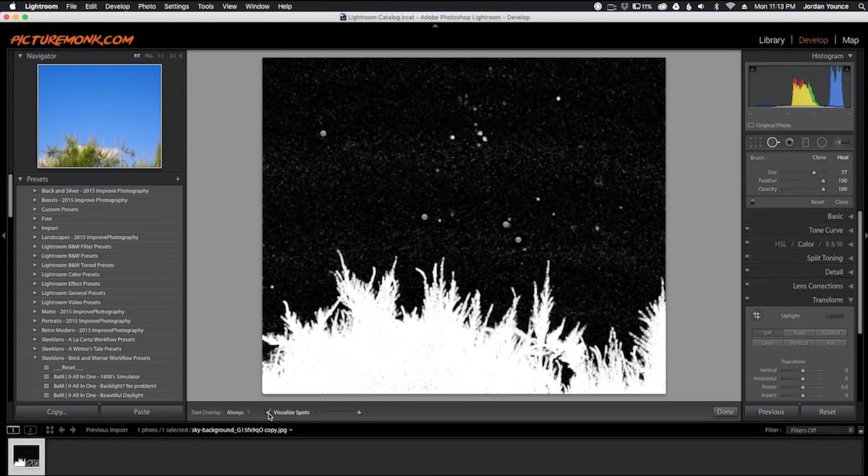Open the Settings menu
Viewport: 868px width, 476px height.
click(176, 7)
